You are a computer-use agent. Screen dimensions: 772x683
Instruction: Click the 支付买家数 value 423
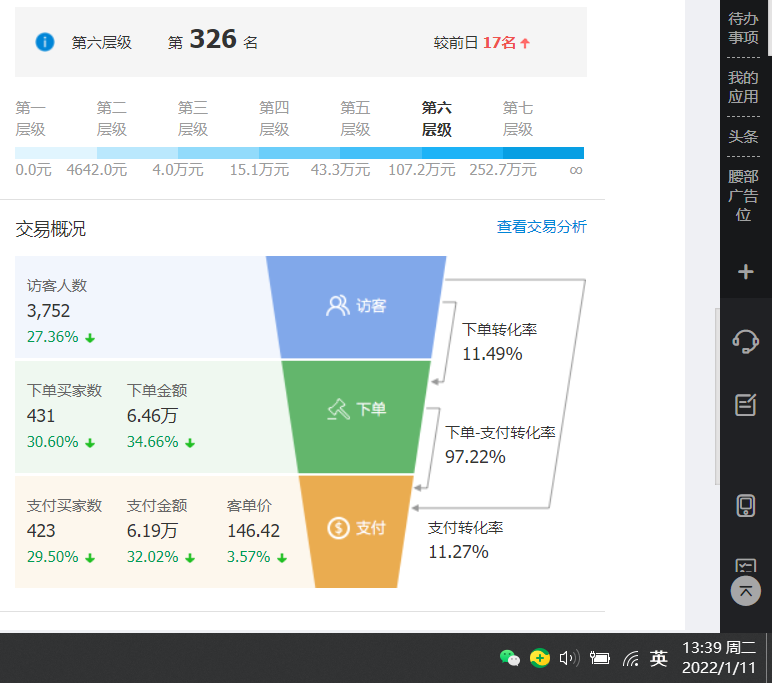click(41, 531)
